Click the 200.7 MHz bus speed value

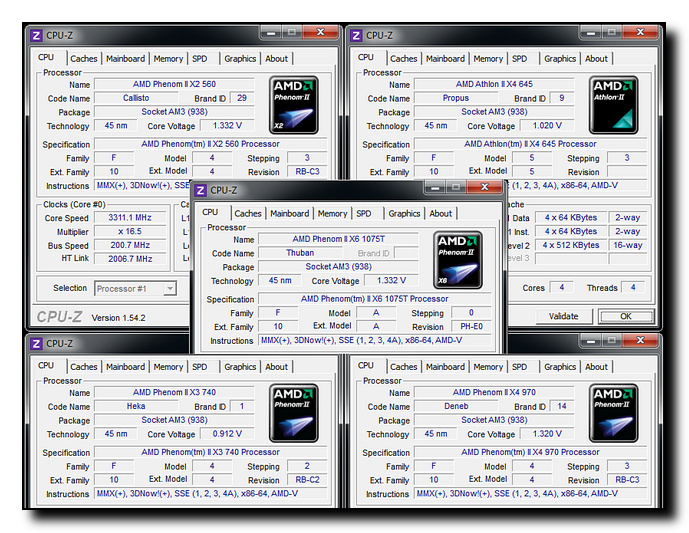pos(130,245)
